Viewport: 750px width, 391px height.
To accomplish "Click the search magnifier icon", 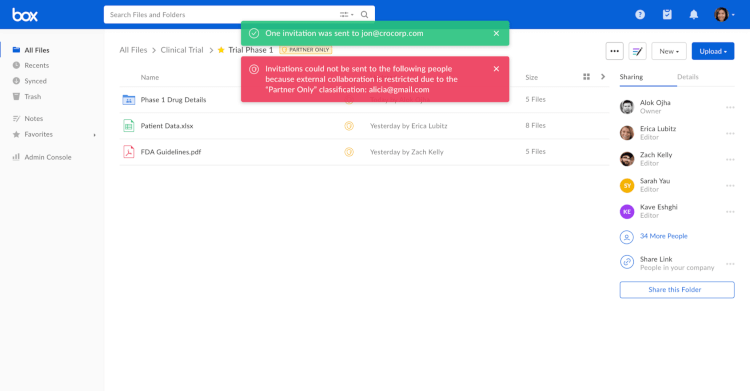I will (x=364, y=15).
